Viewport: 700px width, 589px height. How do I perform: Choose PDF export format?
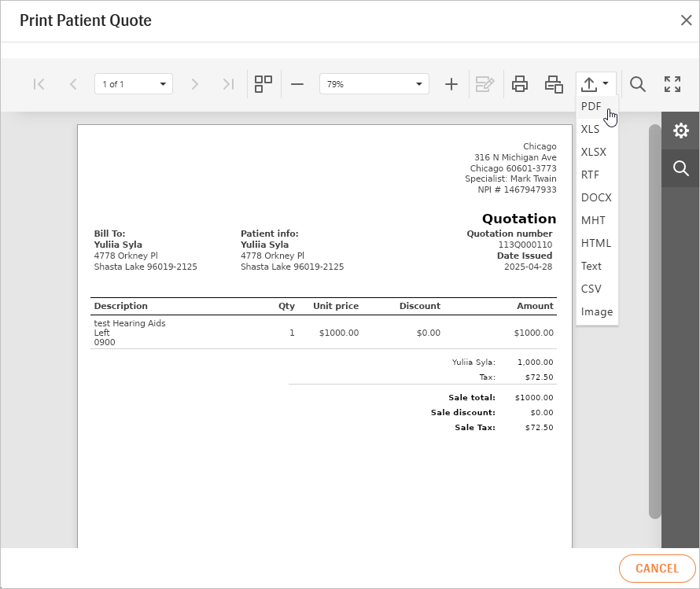[596, 107]
